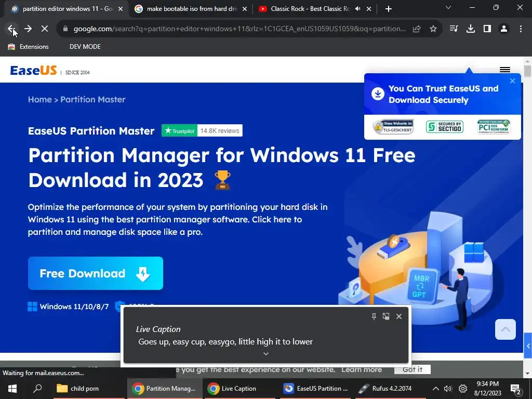Follow the Home breadcrumb link

click(39, 99)
